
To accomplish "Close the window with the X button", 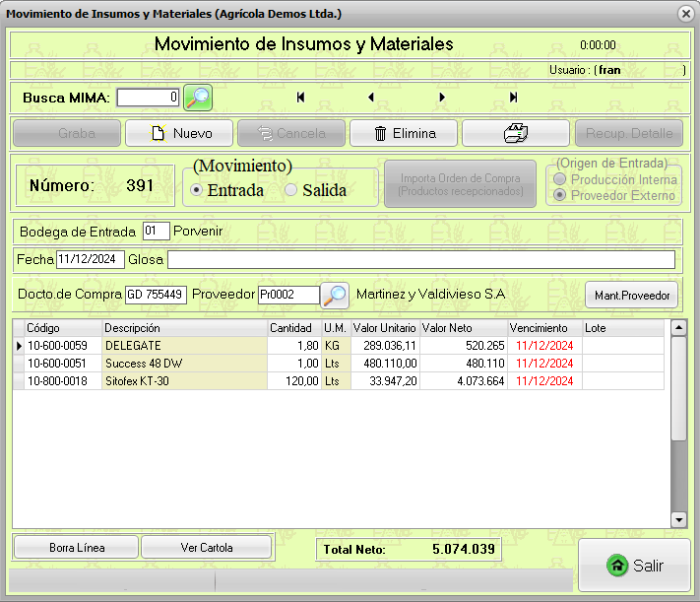I will 685,14.
